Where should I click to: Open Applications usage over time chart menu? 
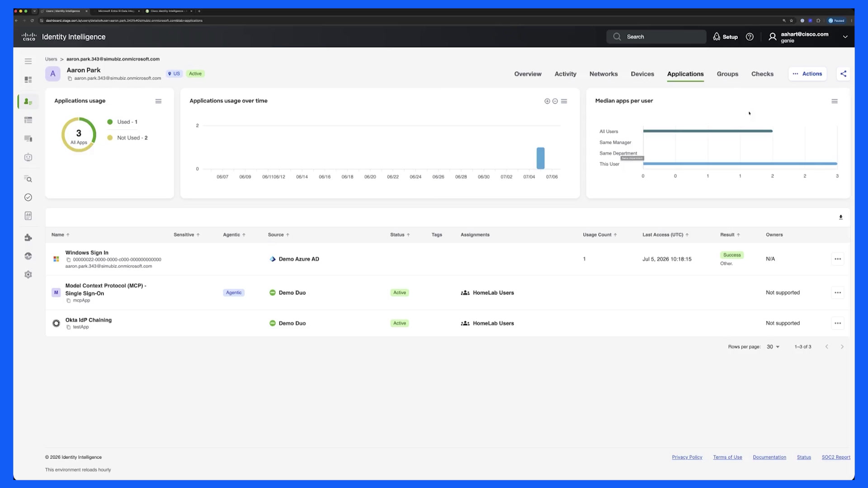pos(564,101)
